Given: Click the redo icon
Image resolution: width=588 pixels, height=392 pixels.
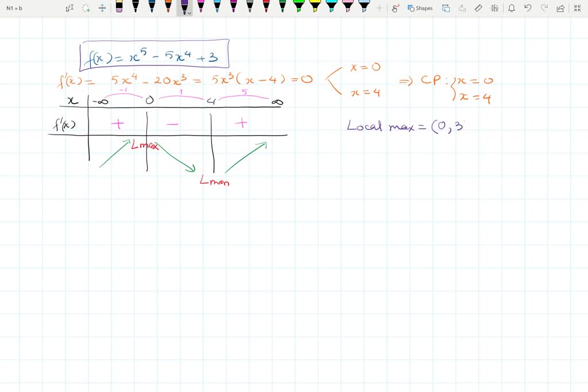Looking at the screenshot, I should (544, 8).
